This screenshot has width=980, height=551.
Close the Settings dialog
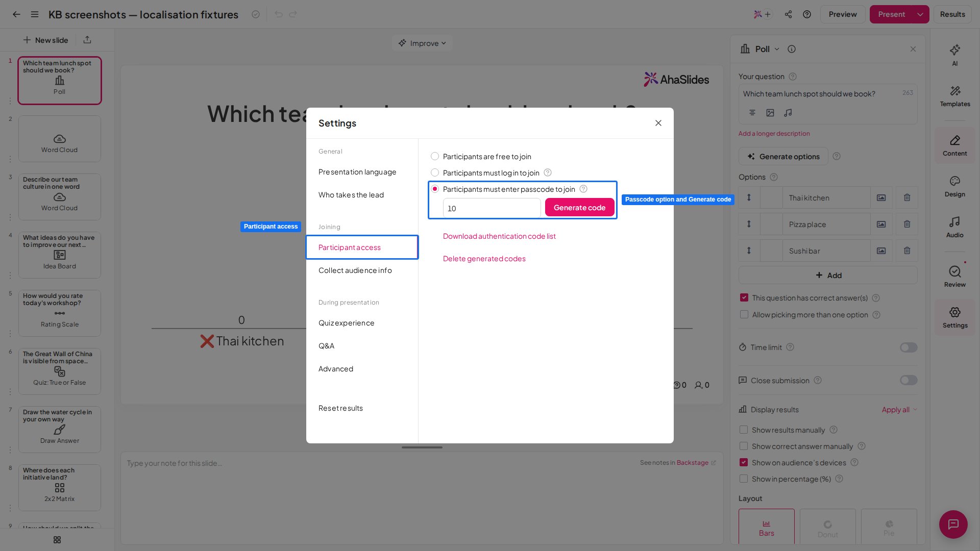click(658, 123)
